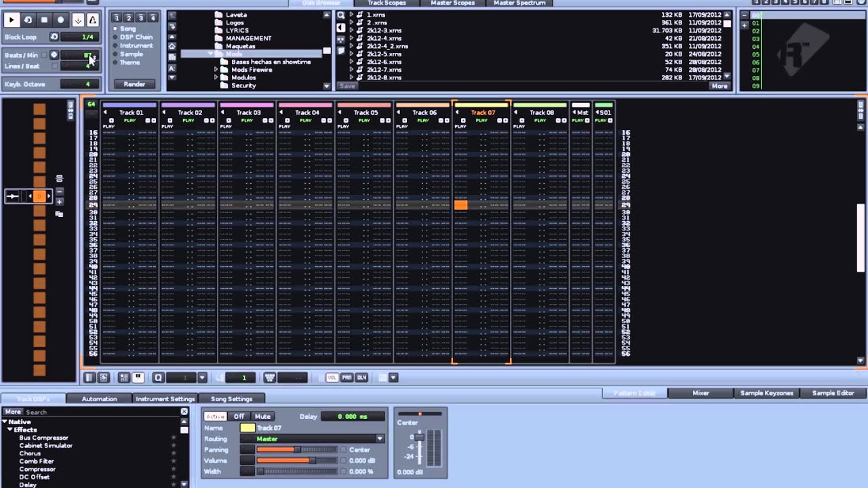The image size is (868, 488).
Task: Click the yellow track color swatch
Action: tap(248, 428)
